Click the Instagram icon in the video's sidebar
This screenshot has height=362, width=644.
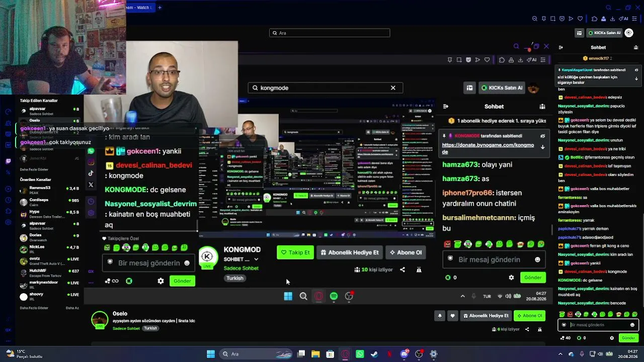pyautogui.click(x=91, y=162)
